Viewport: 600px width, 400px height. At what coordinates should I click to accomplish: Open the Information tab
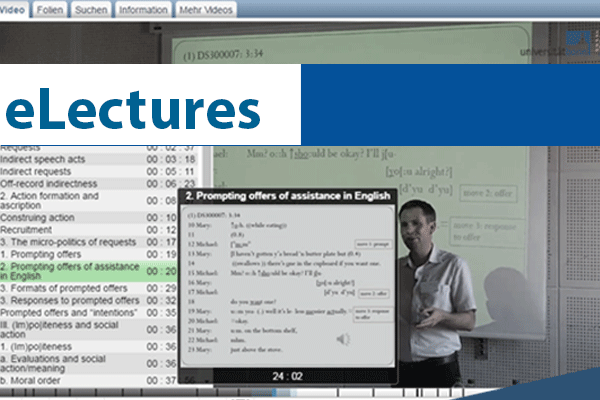(x=142, y=9)
